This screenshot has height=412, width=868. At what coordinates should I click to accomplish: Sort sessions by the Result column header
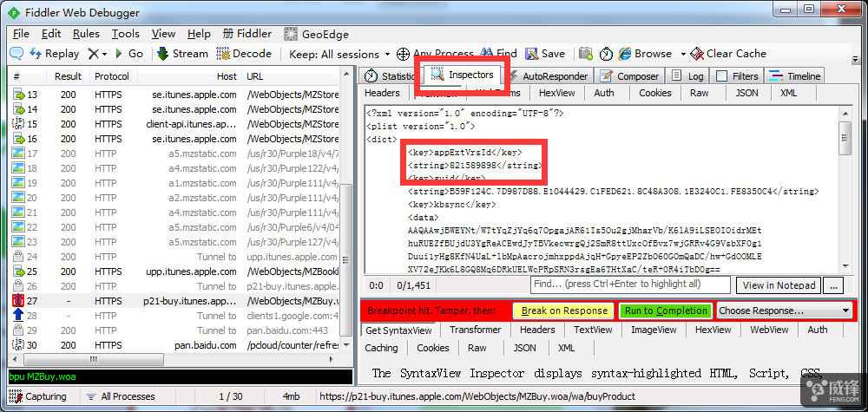pyautogui.click(x=68, y=76)
